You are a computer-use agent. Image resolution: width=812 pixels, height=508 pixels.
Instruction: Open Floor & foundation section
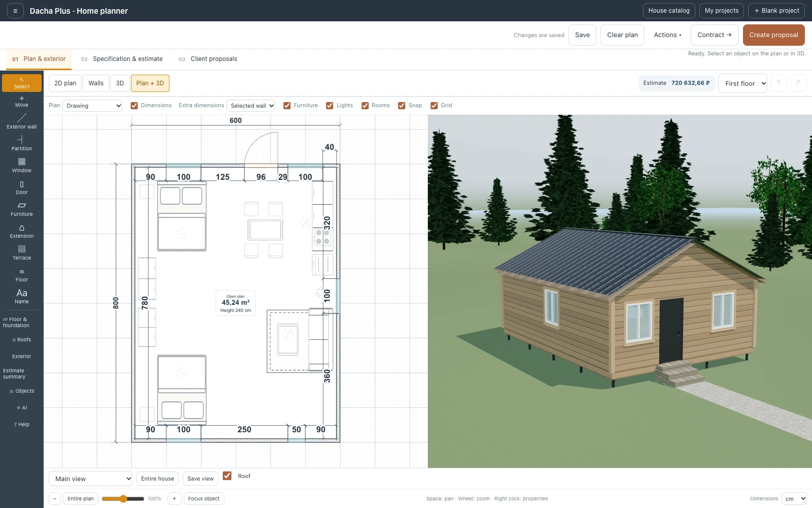coord(22,323)
